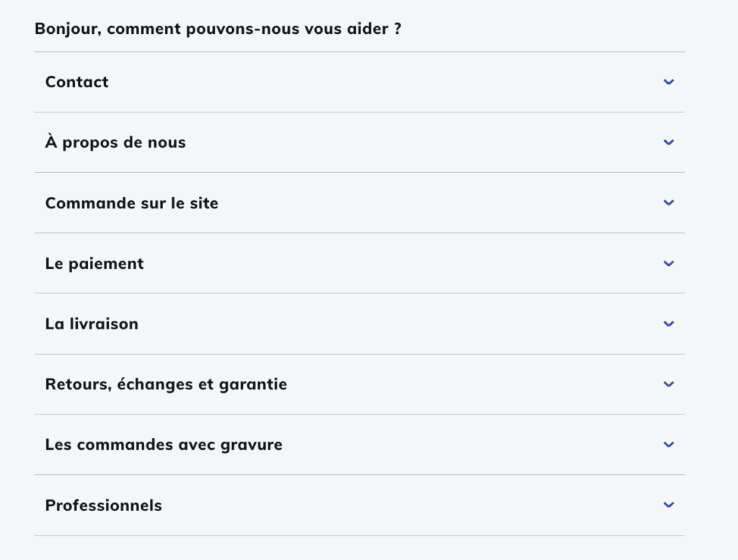This screenshot has height=560, width=738.
Task: Click the Professionnels label text
Action: (104, 505)
